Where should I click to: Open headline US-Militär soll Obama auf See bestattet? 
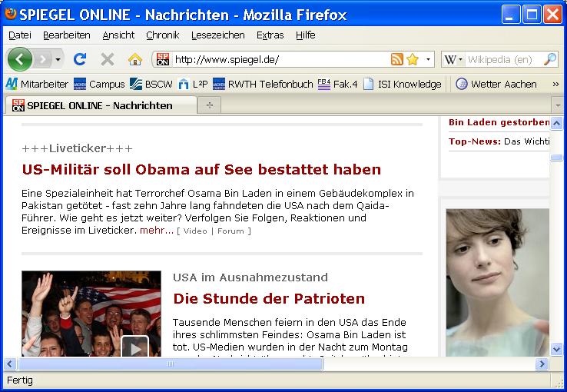tap(201, 170)
